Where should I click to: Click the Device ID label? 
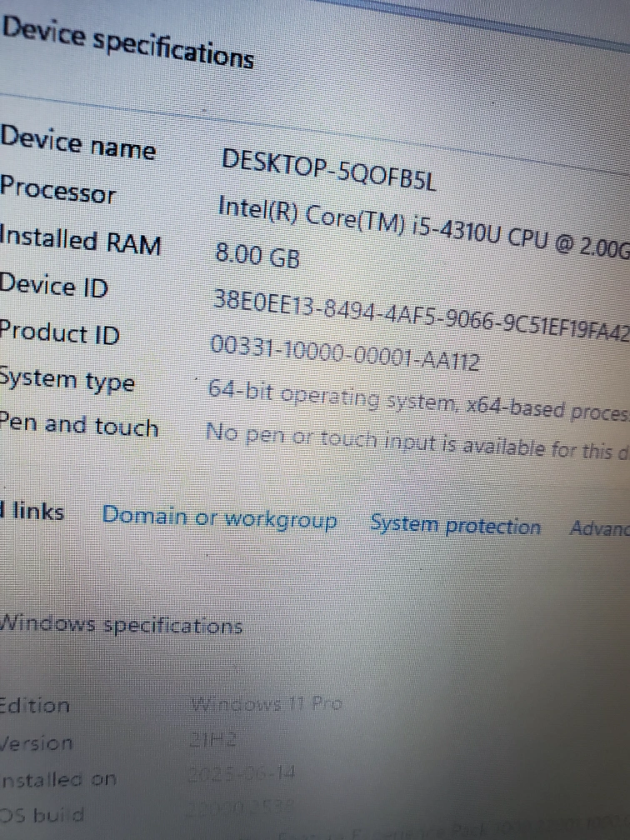click(53, 285)
